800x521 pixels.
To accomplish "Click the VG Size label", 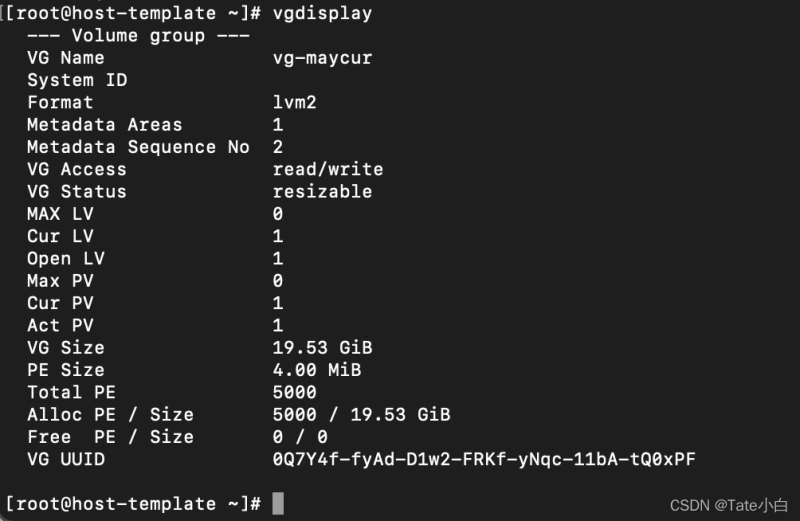I will pyautogui.click(x=66, y=348).
